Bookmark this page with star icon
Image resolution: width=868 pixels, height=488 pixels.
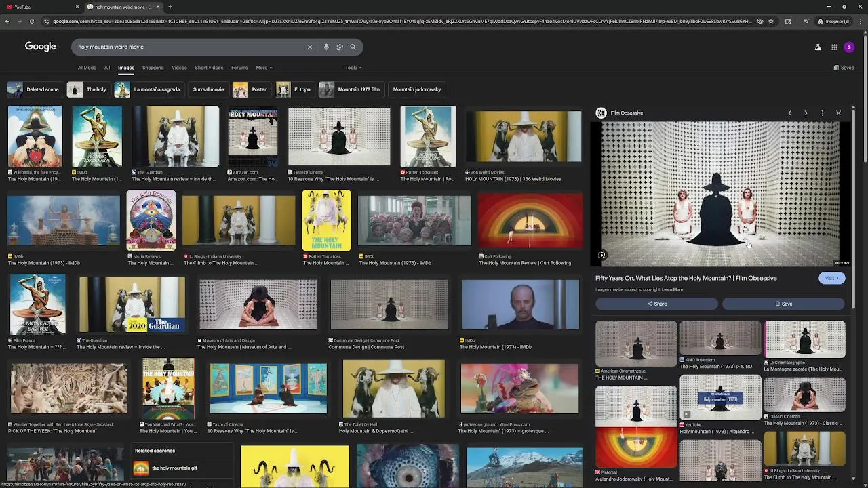pos(771,21)
